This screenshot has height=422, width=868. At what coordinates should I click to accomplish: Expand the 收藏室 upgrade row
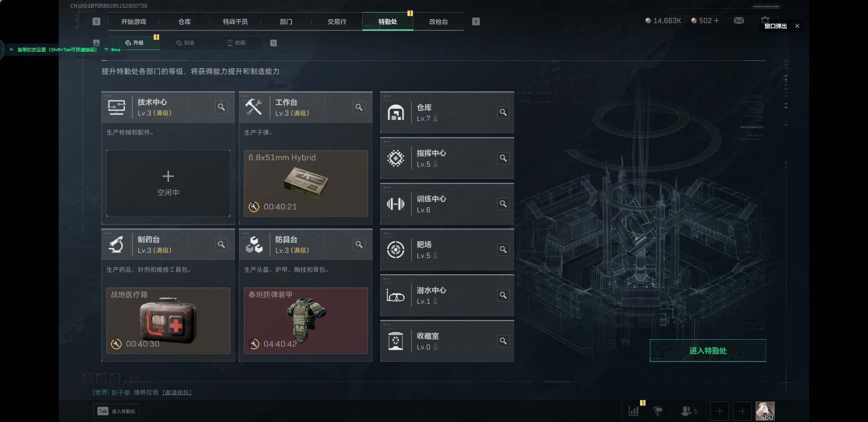point(447,341)
